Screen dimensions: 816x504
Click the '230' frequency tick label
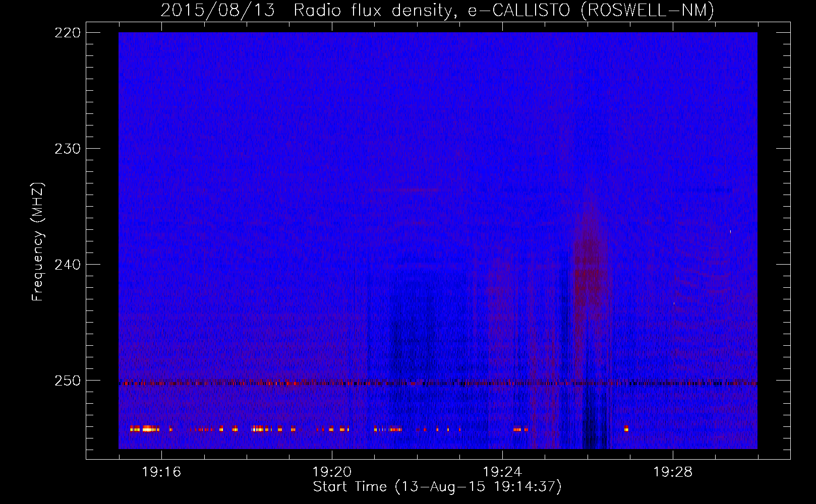(x=67, y=149)
